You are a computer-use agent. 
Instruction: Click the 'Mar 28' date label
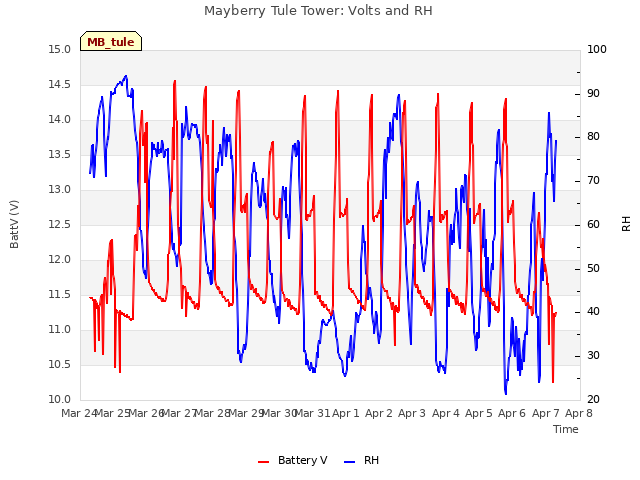coord(213,413)
